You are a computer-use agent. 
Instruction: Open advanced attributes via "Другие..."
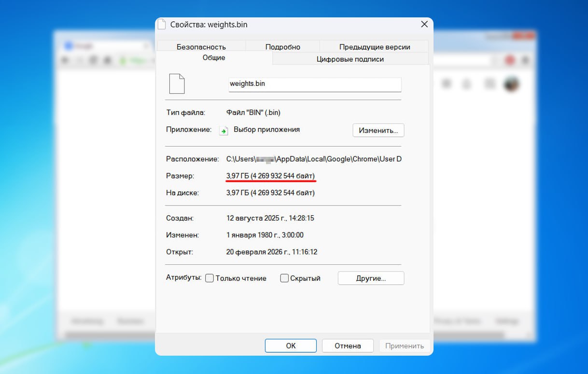(x=371, y=278)
